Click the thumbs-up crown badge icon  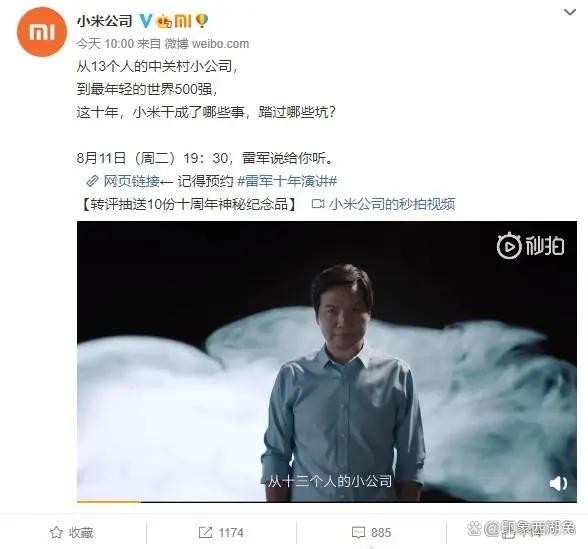click(x=164, y=21)
